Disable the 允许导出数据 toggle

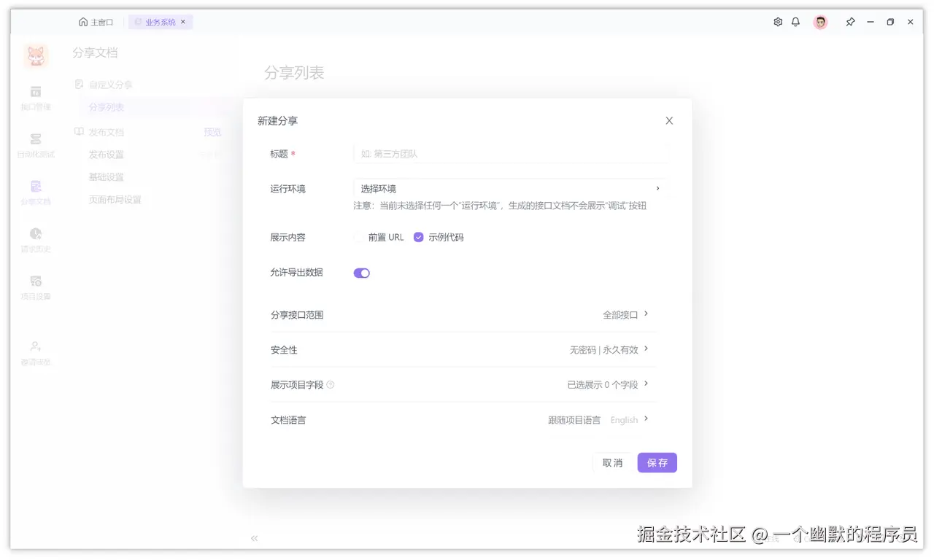(361, 272)
